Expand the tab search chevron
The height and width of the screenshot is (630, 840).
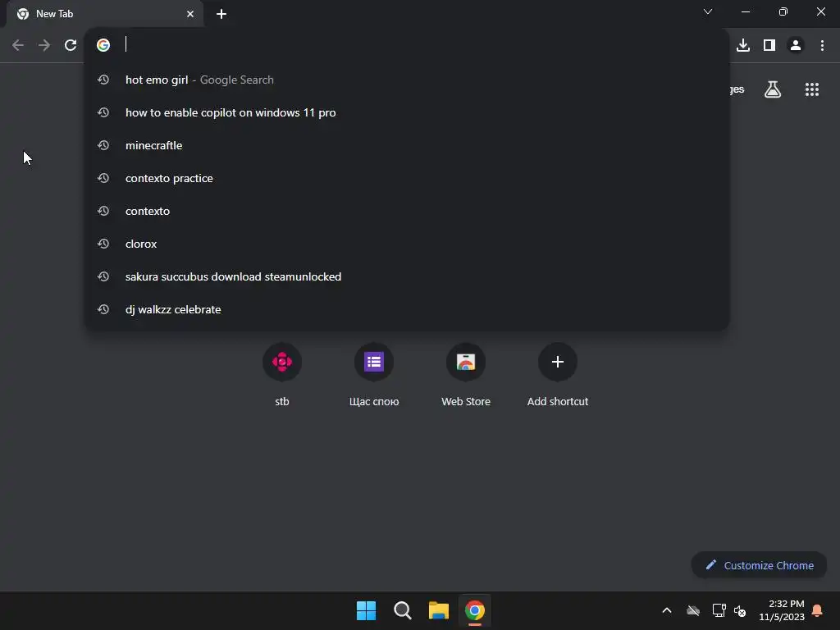click(708, 11)
